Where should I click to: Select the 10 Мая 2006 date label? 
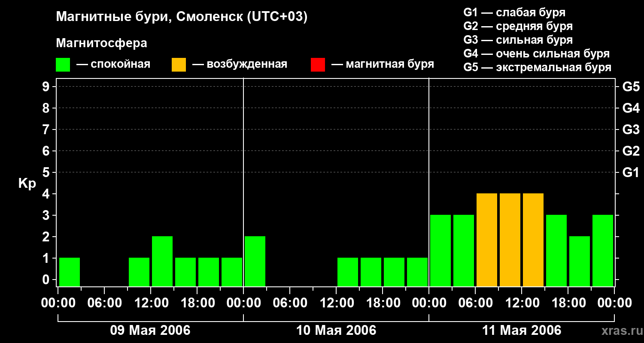pos(336,331)
